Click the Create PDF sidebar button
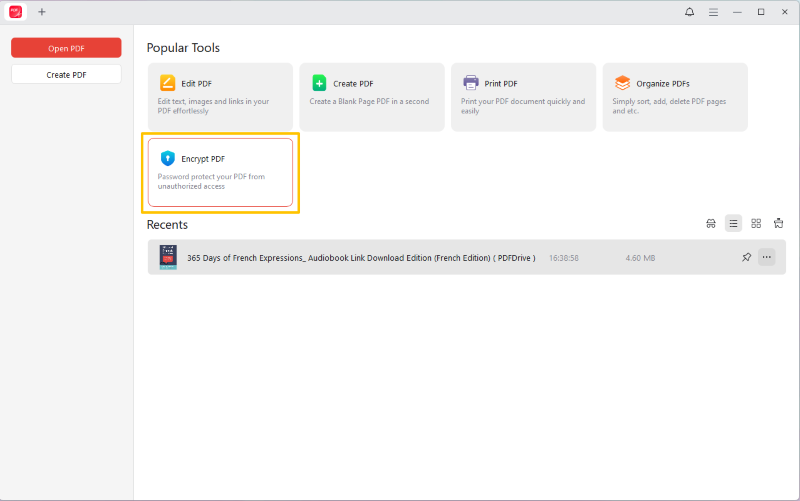Image resolution: width=800 pixels, height=501 pixels. point(66,74)
